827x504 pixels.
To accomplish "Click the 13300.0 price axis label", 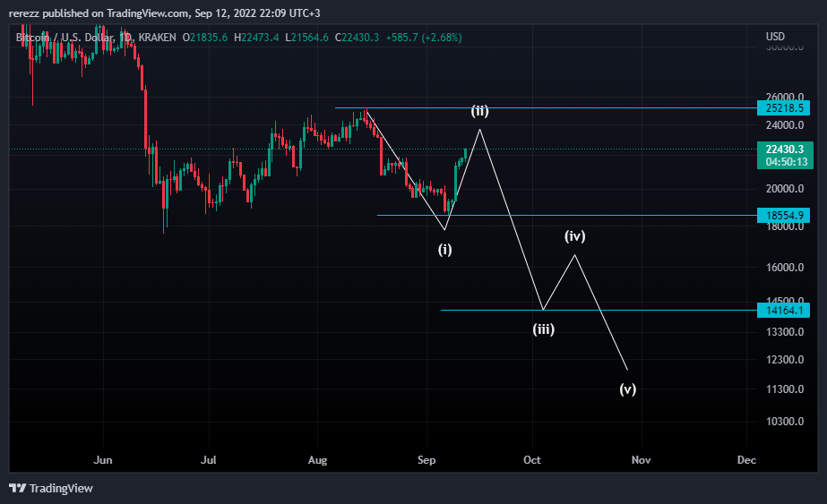I will coord(785,331).
